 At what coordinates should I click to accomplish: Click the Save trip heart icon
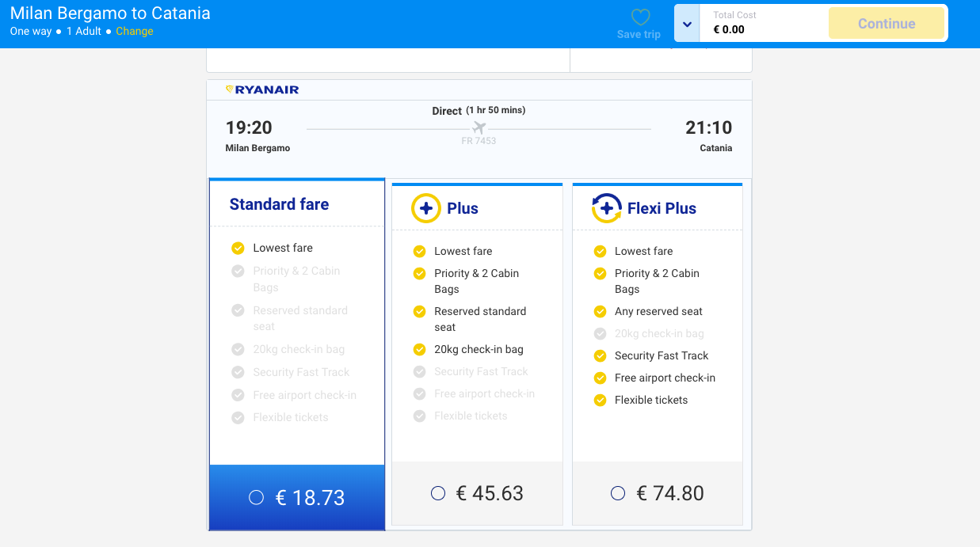click(x=640, y=17)
